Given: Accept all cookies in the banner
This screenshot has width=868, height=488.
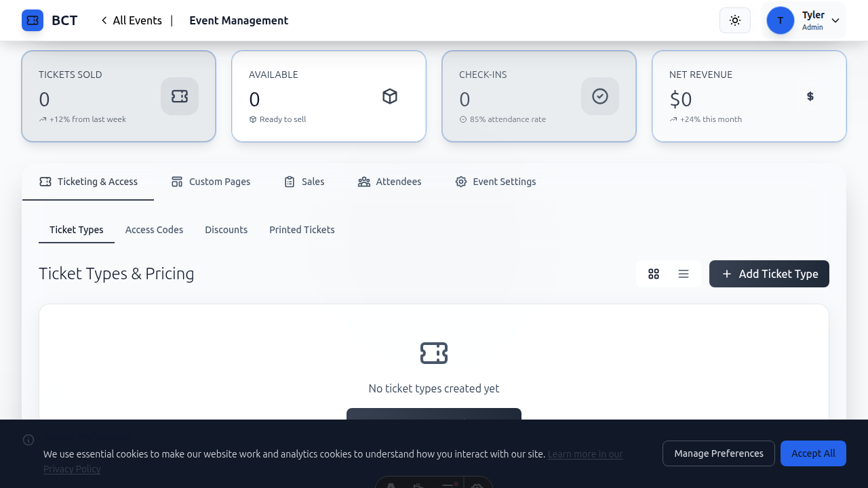Looking at the screenshot, I should pos(813,453).
